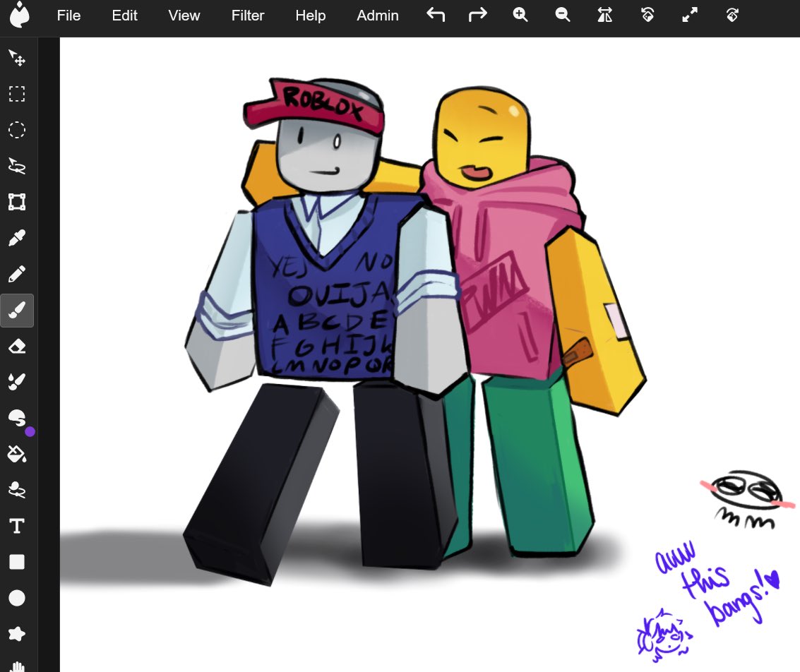Click the 'aww this bangs!' handwritten note
The image size is (800, 672).
click(717, 584)
